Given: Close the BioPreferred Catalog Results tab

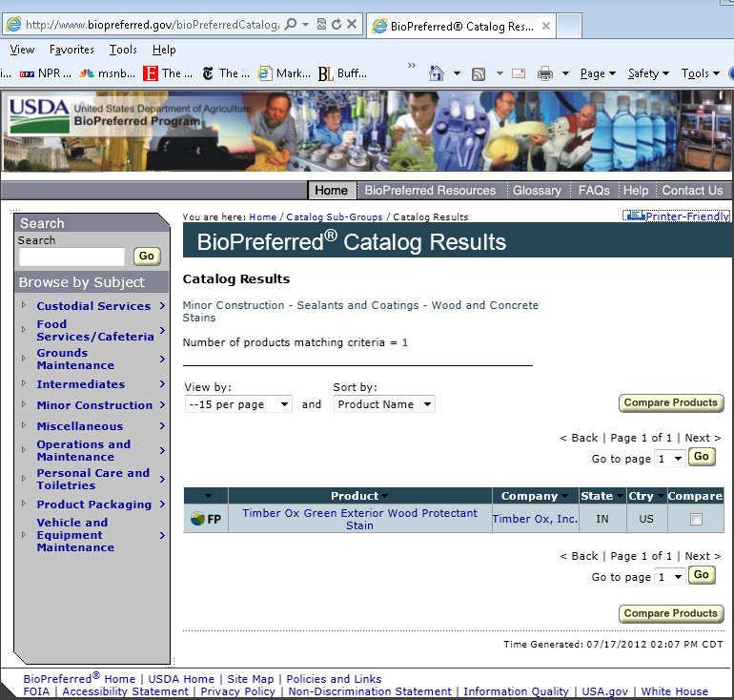Looking at the screenshot, I should [x=546, y=26].
